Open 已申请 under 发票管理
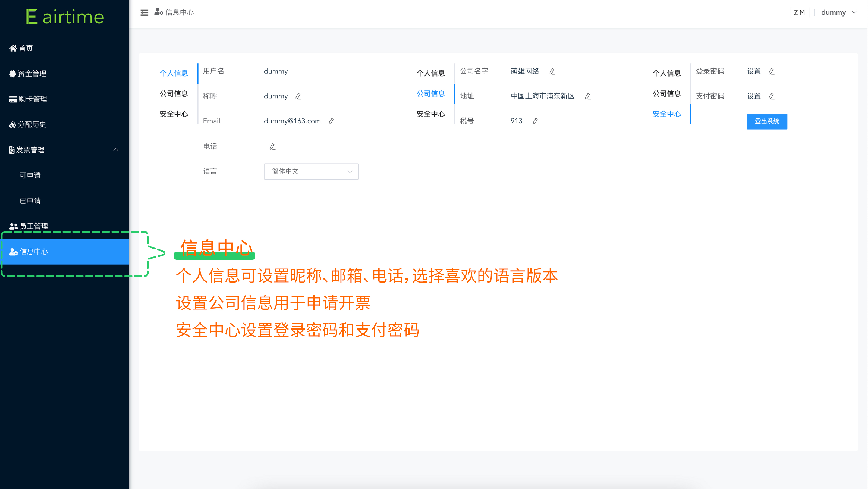This screenshot has width=868, height=489. coord(64,201)
